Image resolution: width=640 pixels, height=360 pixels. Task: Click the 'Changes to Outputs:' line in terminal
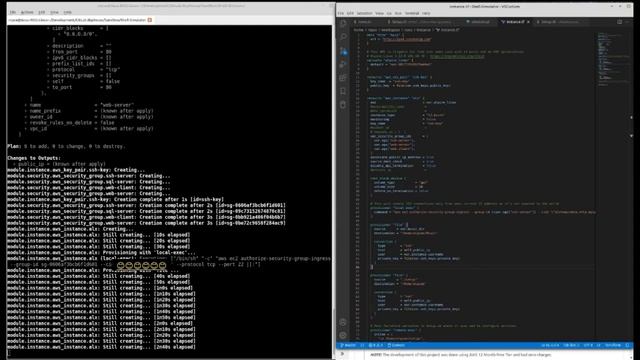click(x=34, y=158)
